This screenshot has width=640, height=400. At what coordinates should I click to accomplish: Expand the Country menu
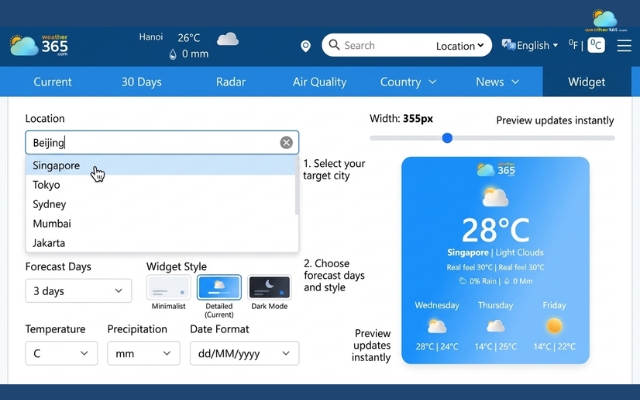(408, 82)
